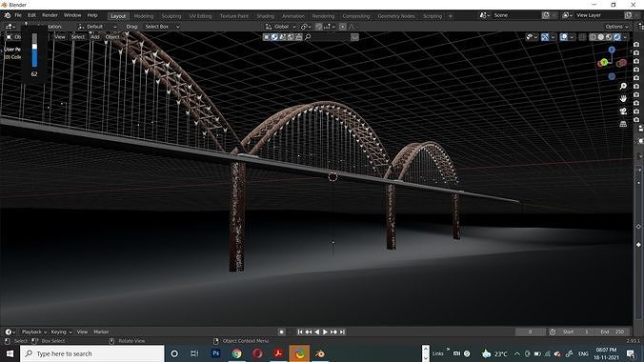Open the timeline Marker menu
The image size is (644, 362).
pos(101,332)
